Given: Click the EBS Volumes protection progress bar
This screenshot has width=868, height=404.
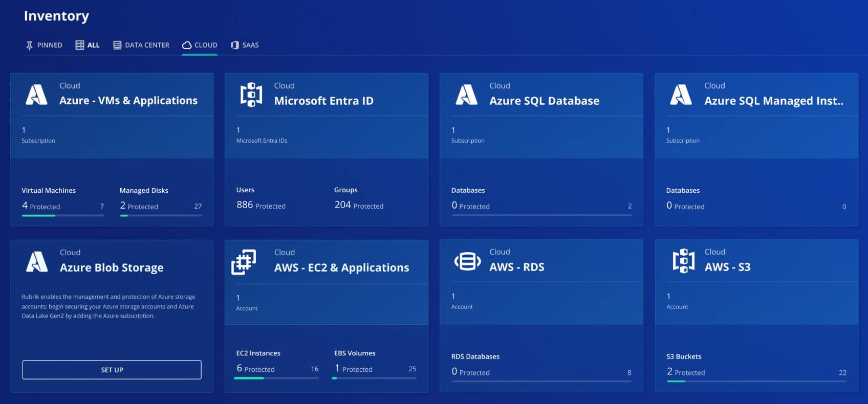Looking at the screenshot, I should pos(374,378).
